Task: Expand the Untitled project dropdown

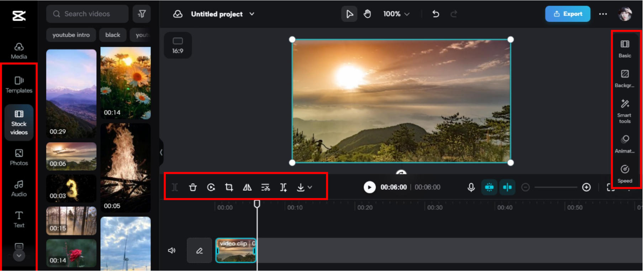Action: point(252,14)
